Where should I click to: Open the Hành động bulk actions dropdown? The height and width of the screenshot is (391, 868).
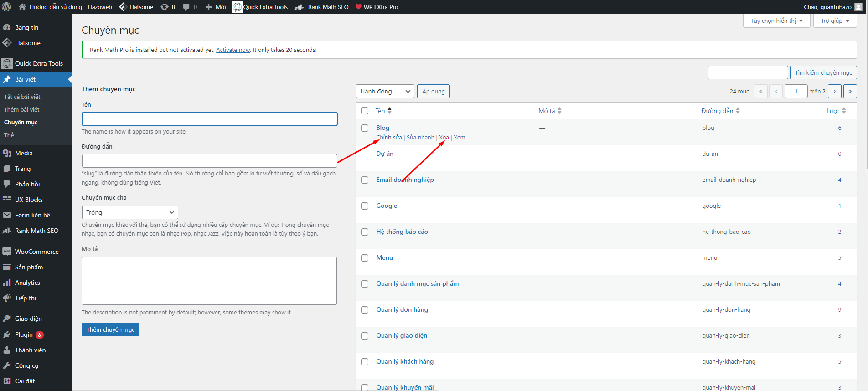coord(385,91)
